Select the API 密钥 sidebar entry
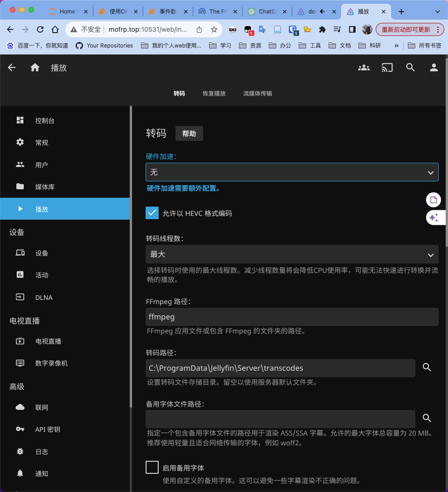The width and height of the screenshot is (448, 492). [x=48, y=429]
